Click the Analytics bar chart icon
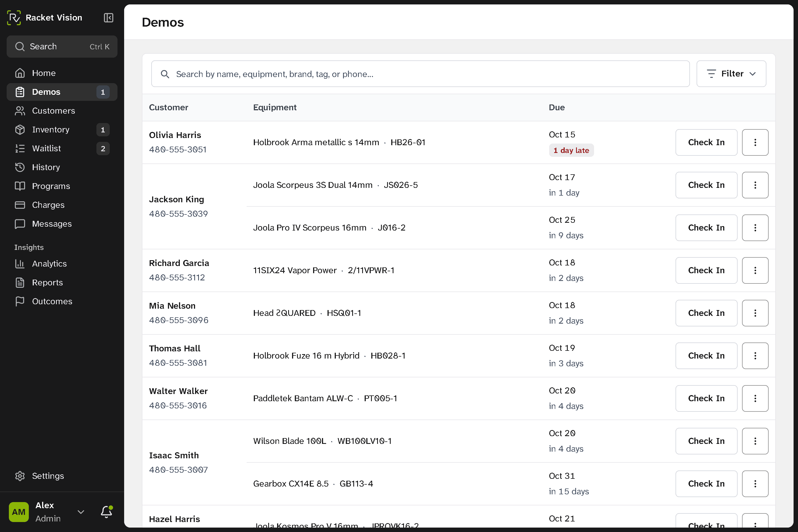Screen dimensions: 798x532 point(20,264)
